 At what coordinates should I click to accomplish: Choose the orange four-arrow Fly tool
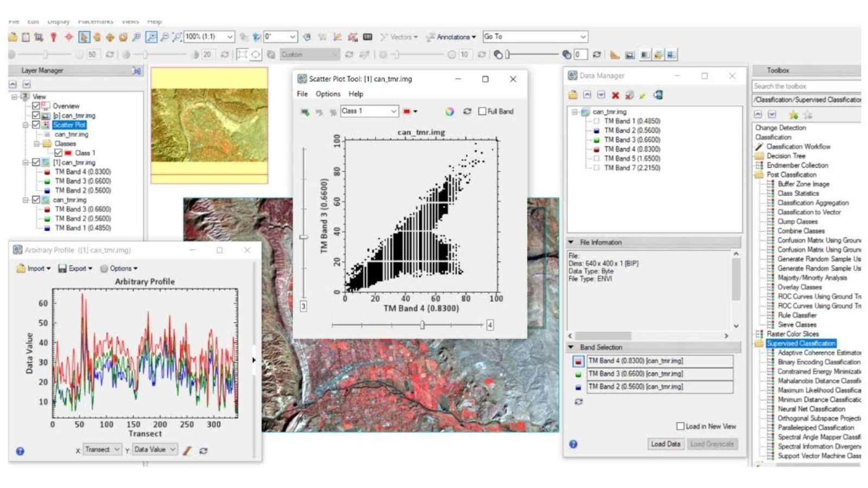[110, 37]
